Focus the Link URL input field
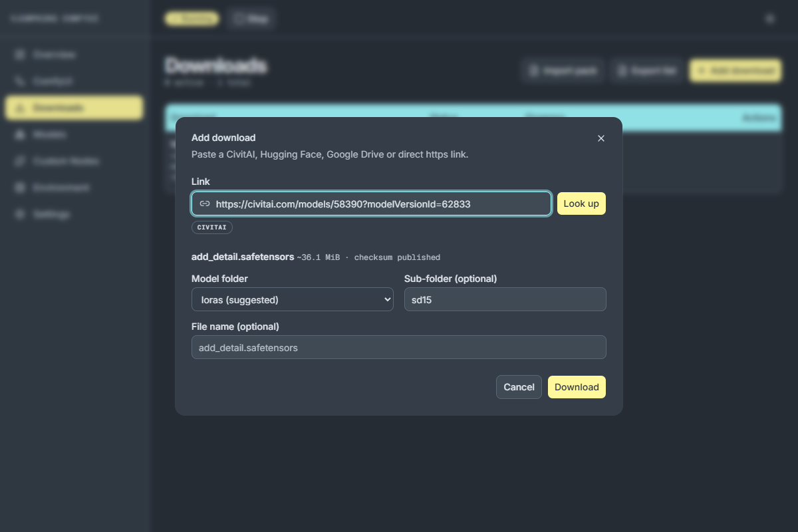Screen dimensions: 798x532 [x=371, y=203]
